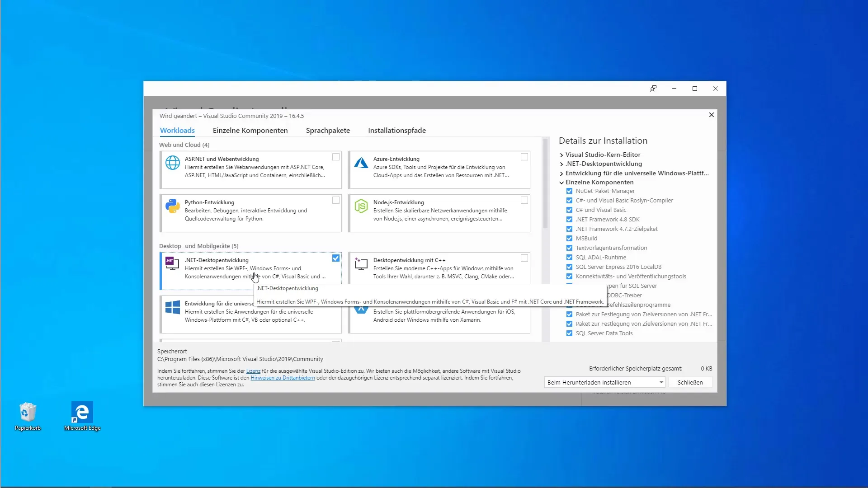Click the Speicherort installation path text
Image resolution: width=868 pixels, height=488 pixels.
[240, 359]
